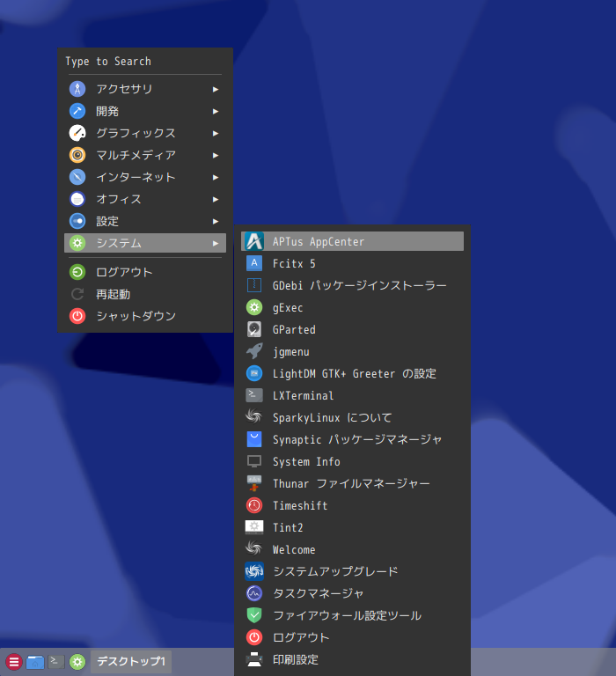The height and width of the screenshot is (676, 616).
Task: Expand the 設定 submenu arrow
Action: [x=216, y=221]
